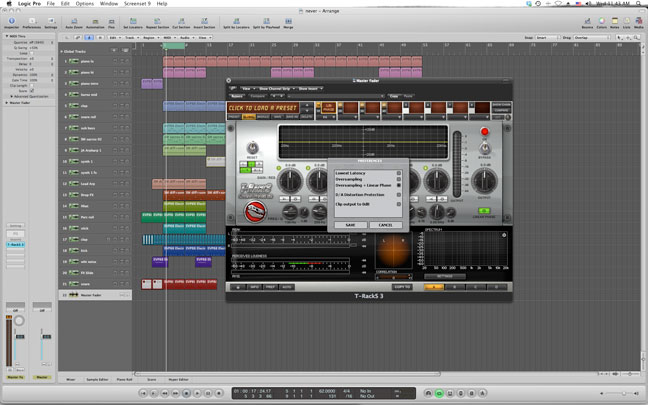648x405 pixels.
Task: Open the Notes toolbar icon
Action: pos(615,22)
